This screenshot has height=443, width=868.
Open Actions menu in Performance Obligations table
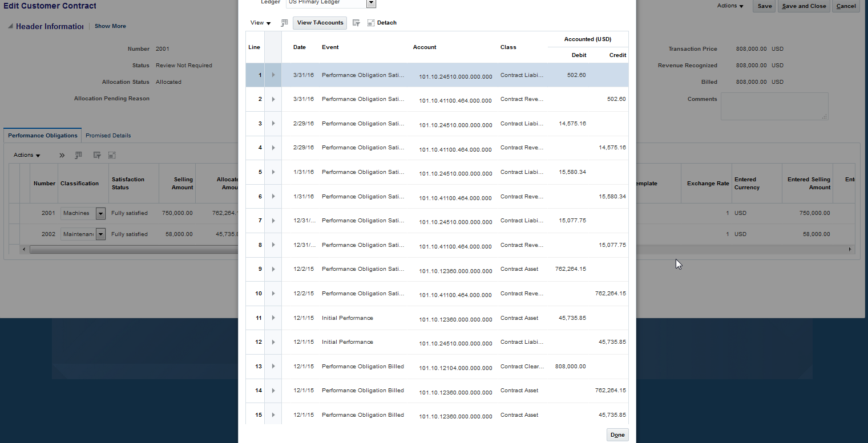tap(27, 155)
